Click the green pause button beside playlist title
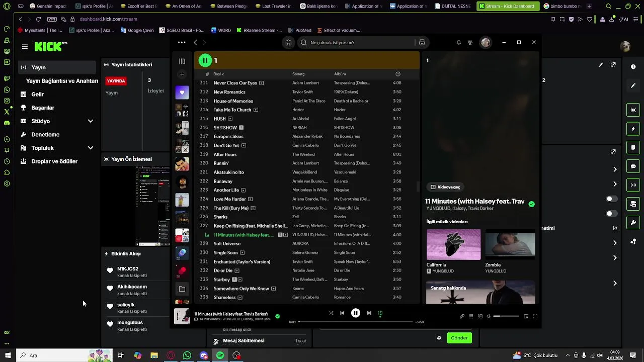Image resolution: width=644 pixels, height=362 pixels. tap(205, 60)
